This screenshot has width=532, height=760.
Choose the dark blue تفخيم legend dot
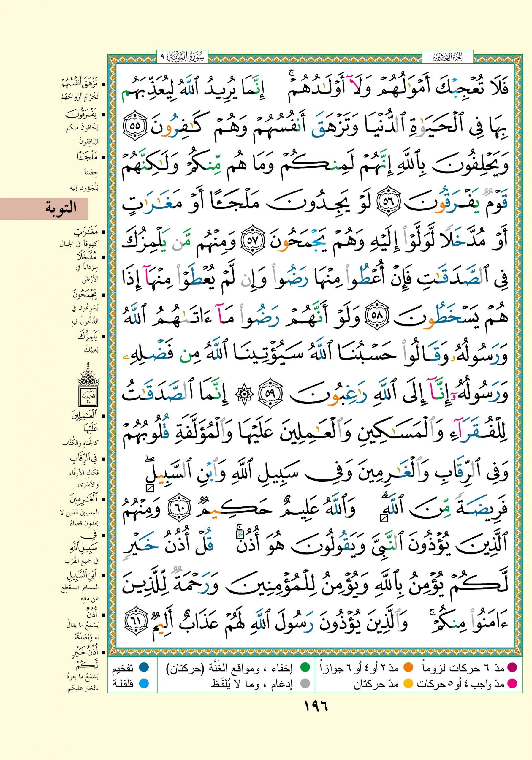[144, 668]
